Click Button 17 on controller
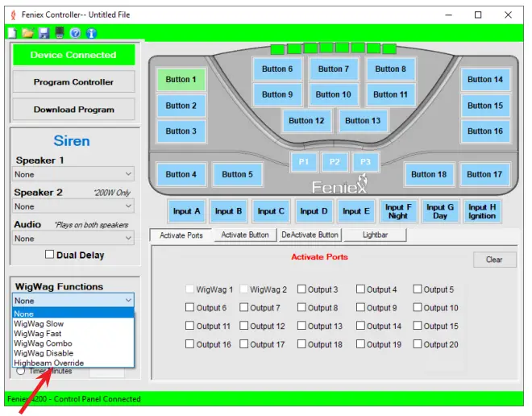The image size is (532, 416). tap(484, 174)
